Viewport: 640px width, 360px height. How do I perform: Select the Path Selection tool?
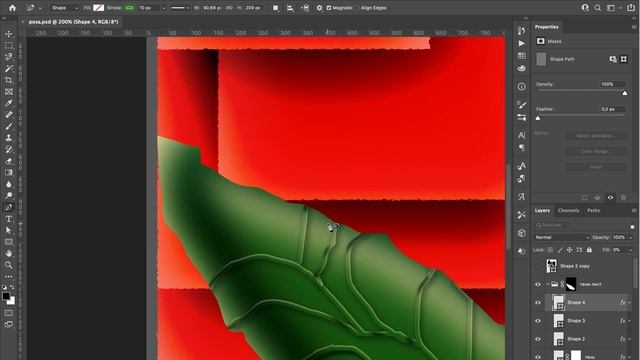pyautogui.click(x=9, y=230)
